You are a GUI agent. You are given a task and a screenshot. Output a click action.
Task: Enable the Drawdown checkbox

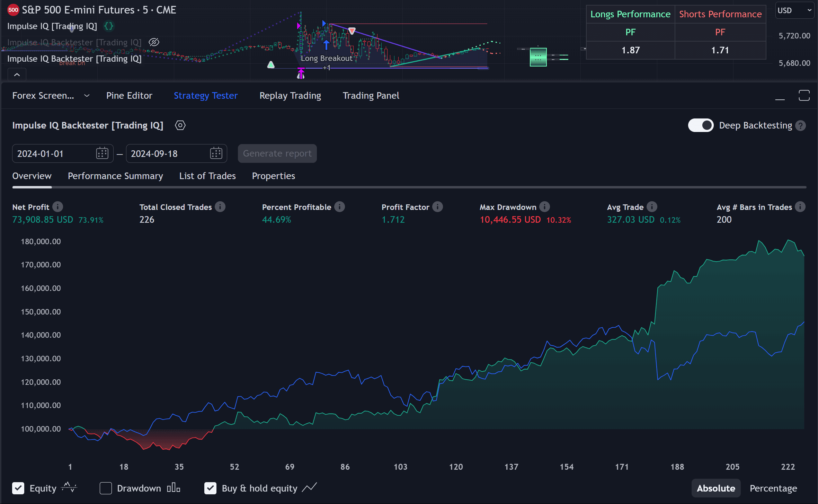point(106,488)
